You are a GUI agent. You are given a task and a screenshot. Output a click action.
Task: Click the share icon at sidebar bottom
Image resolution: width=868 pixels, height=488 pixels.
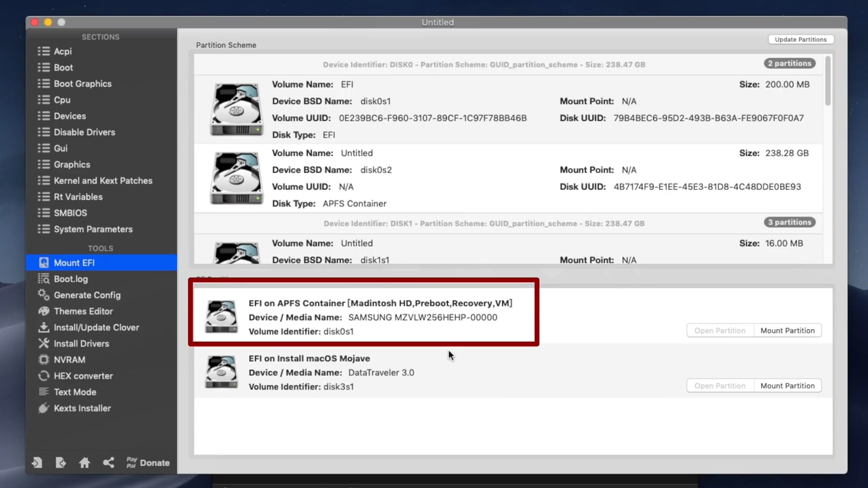pos(108,462)
